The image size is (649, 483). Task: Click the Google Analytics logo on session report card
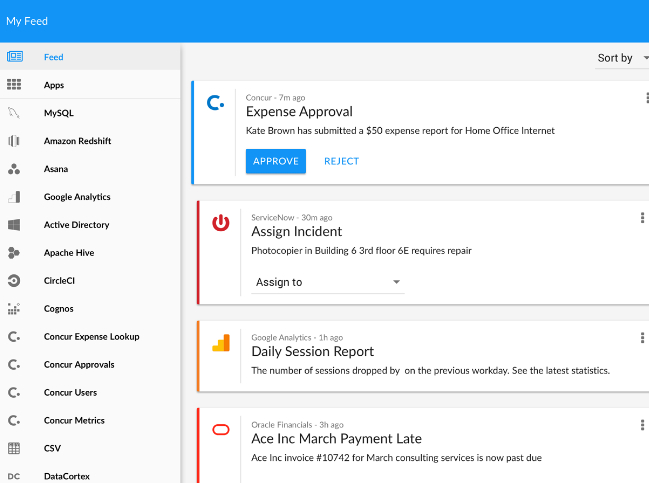point(221,343)
